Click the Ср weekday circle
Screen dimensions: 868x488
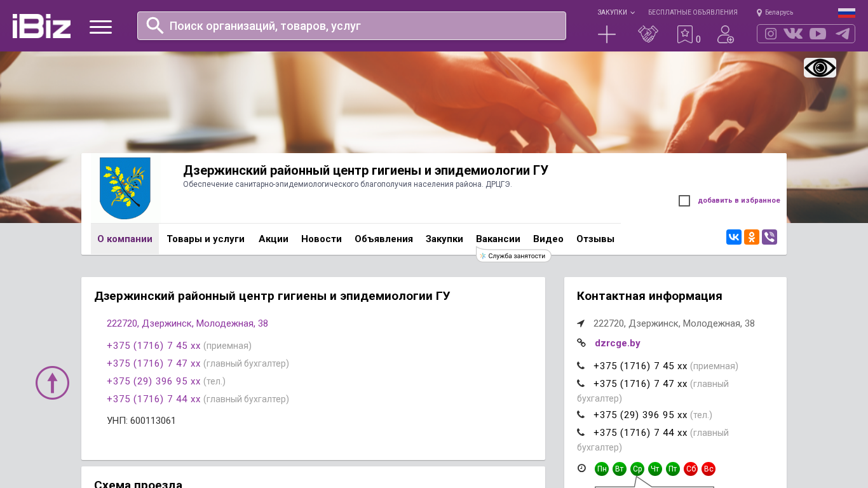(x=637, y=469)
